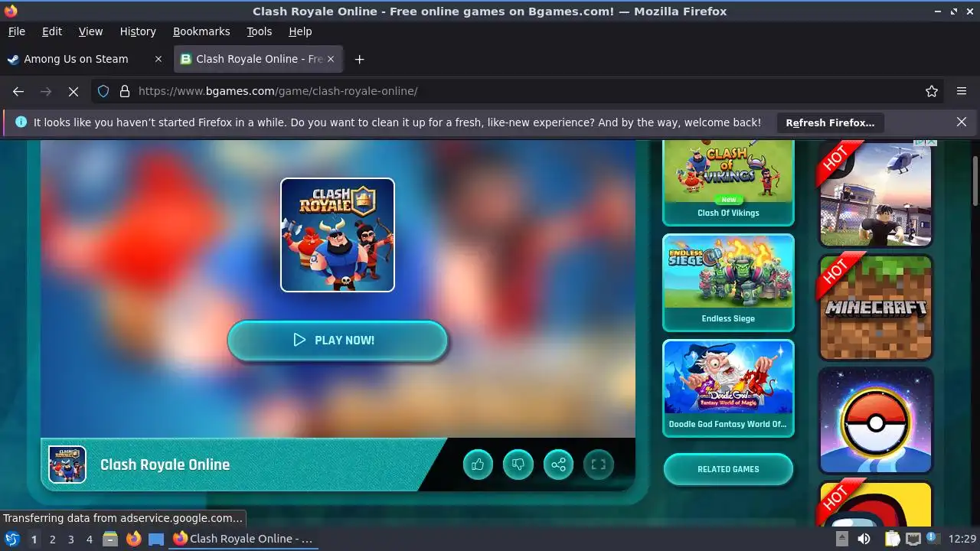Click the Clash Royale Online taskbar window button
This screenshot has width=980, height=551.
pyautogui.click(x=245, y=539)
